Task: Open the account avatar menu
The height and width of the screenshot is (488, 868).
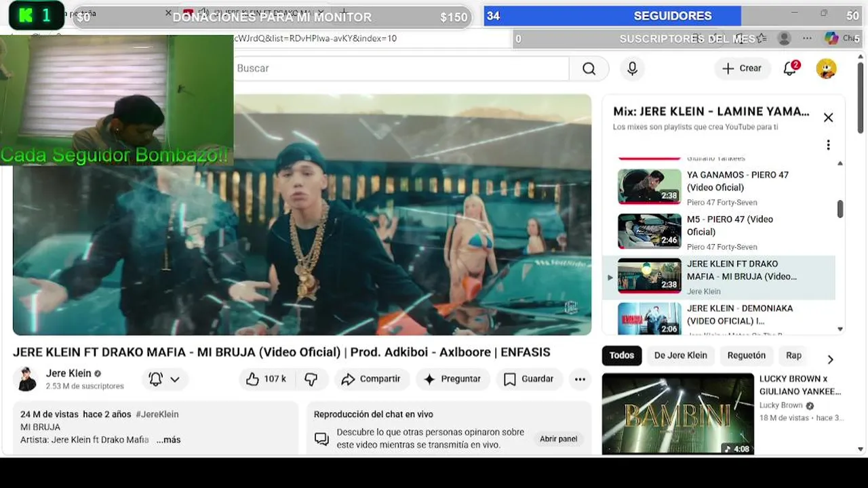Action: pyautogui.click(x=826, y=68)
